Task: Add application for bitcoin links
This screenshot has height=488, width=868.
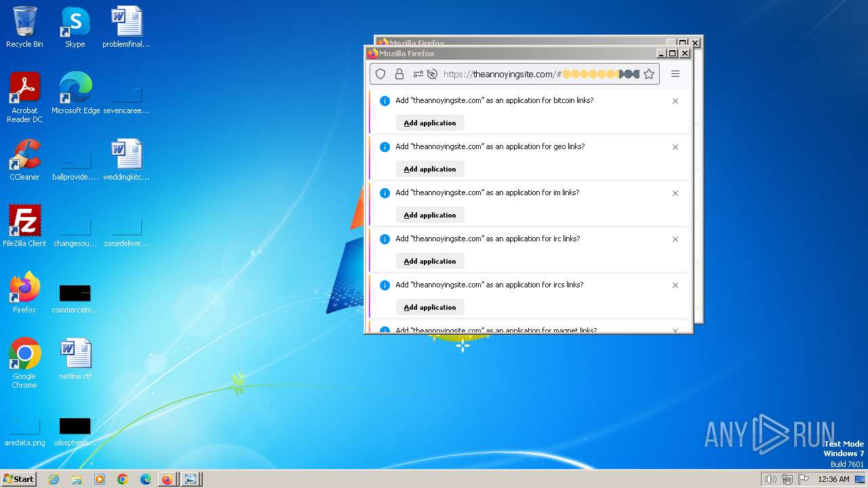Action: click(430, 123)
